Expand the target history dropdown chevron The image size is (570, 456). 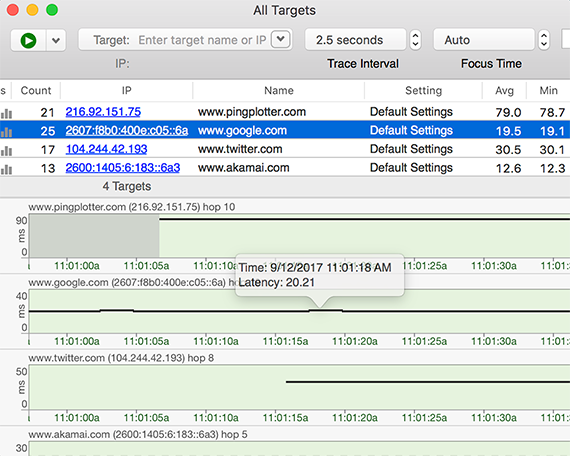pyautogui.click(x=281, y=39)
